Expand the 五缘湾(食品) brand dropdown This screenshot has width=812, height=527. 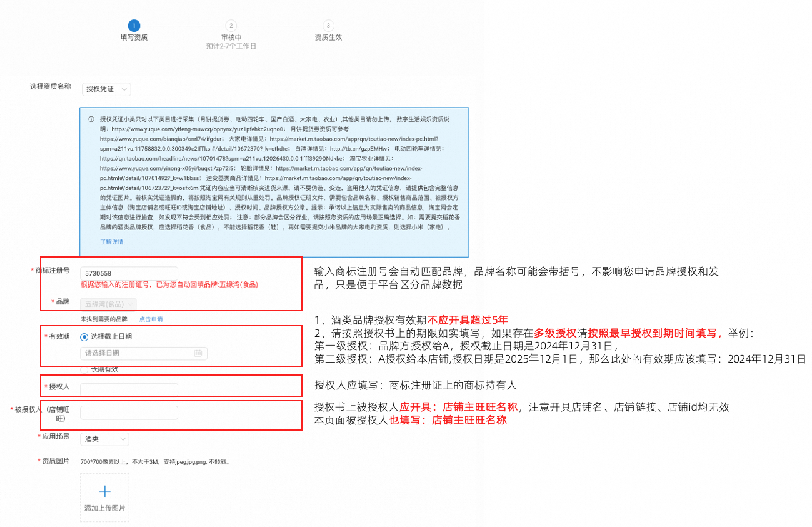point(108,304)
